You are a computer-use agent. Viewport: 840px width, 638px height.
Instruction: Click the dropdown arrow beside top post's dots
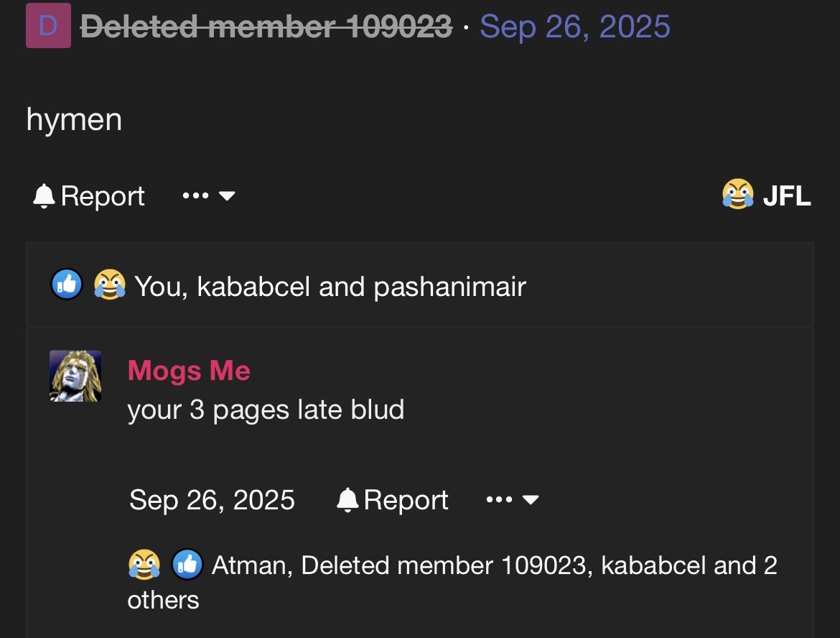click(227, 195)
